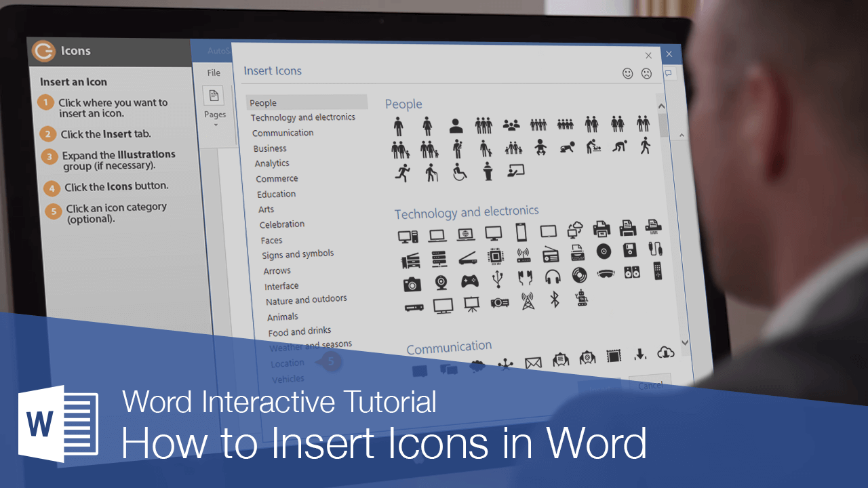Select the Business category
Image resolution: width=868 pixels, height=488 pixels.
click(270, 148)
